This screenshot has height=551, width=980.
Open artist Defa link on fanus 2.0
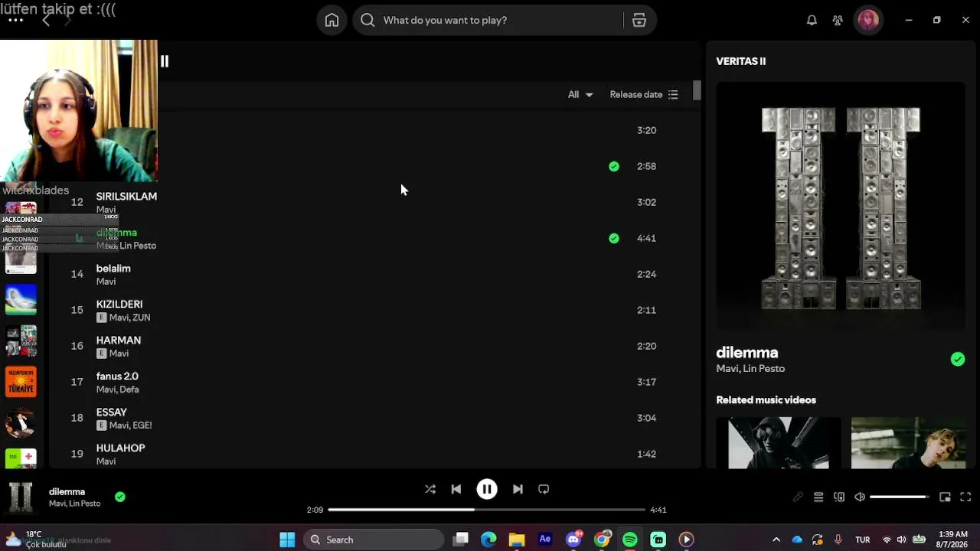coord(129,390)
